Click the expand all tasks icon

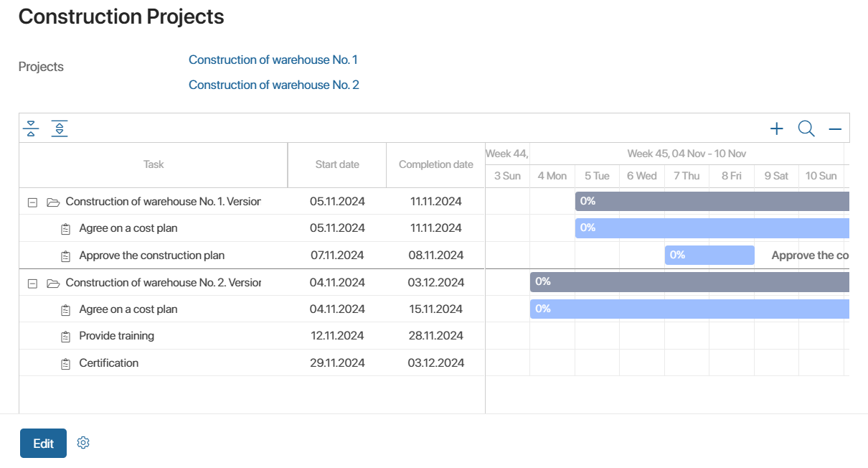[x=60, y=128]
